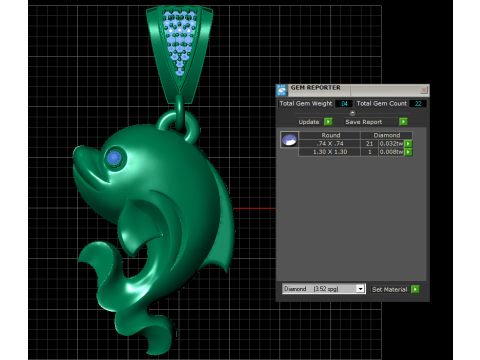This screenshot has height=360, width=480.
Task: Select the round gem thumbnail icon
Action: [289, 140]
